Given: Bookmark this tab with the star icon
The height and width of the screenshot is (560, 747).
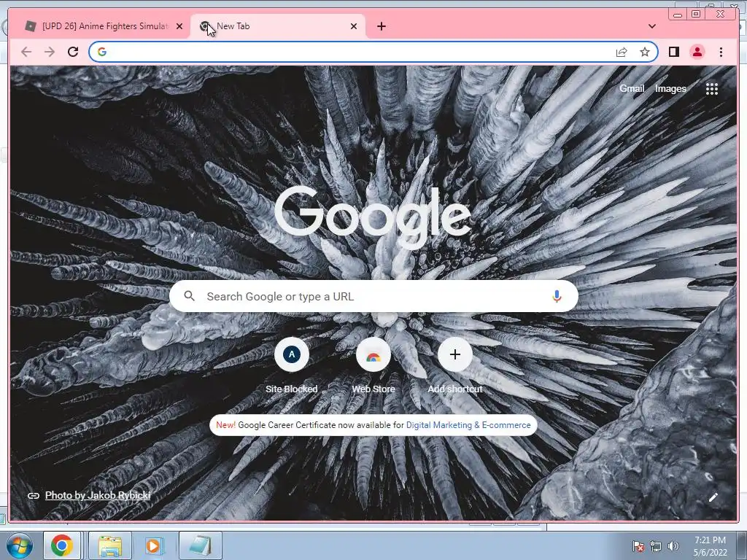Looking at the screenshot, I should (645, 52).
